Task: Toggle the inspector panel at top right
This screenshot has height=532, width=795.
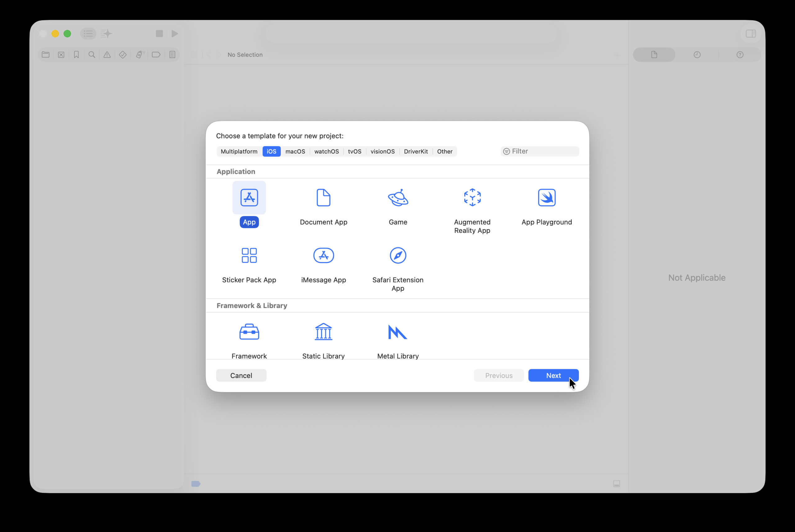Action: [x=751, y=34]
